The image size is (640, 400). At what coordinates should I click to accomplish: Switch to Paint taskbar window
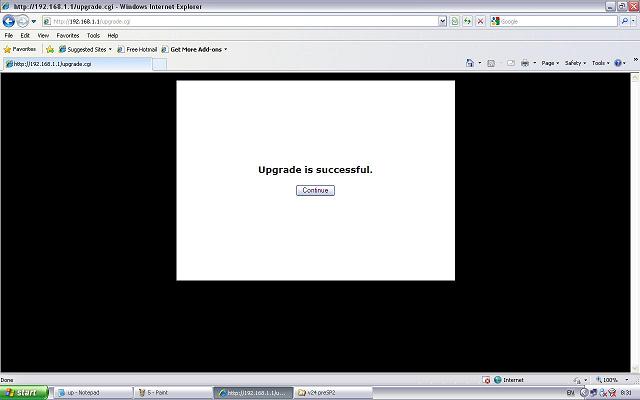(x=173, y=393)
